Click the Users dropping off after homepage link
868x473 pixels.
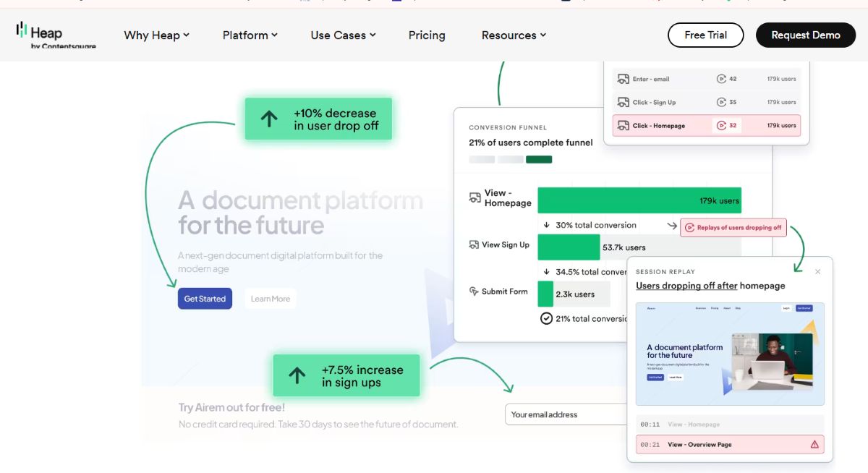coord(710,286)
